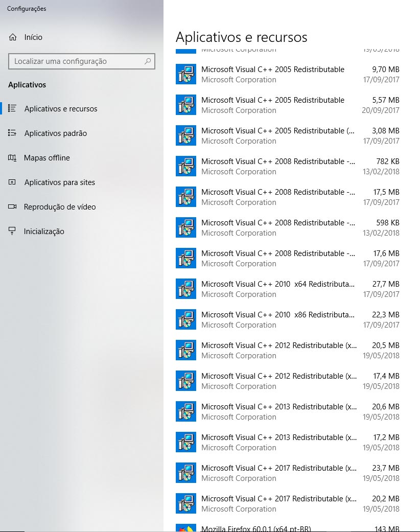Go to Aplicativos para sites
Screen dimensions: 420x532
(x=60, y=182)
